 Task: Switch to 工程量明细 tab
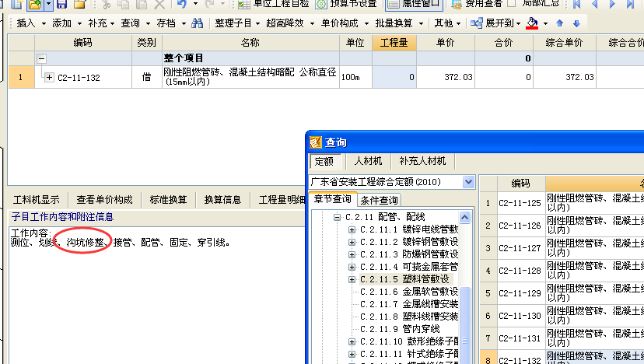pos(282,200)
